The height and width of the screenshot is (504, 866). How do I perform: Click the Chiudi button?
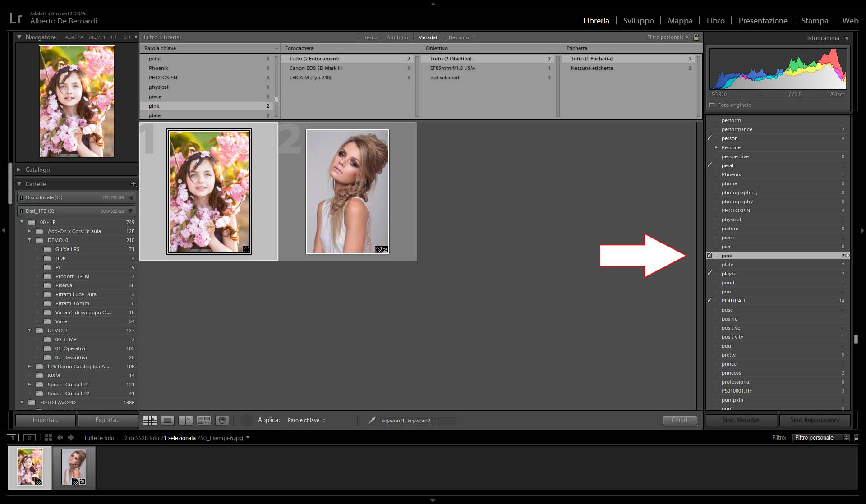(x=680, y=420)
